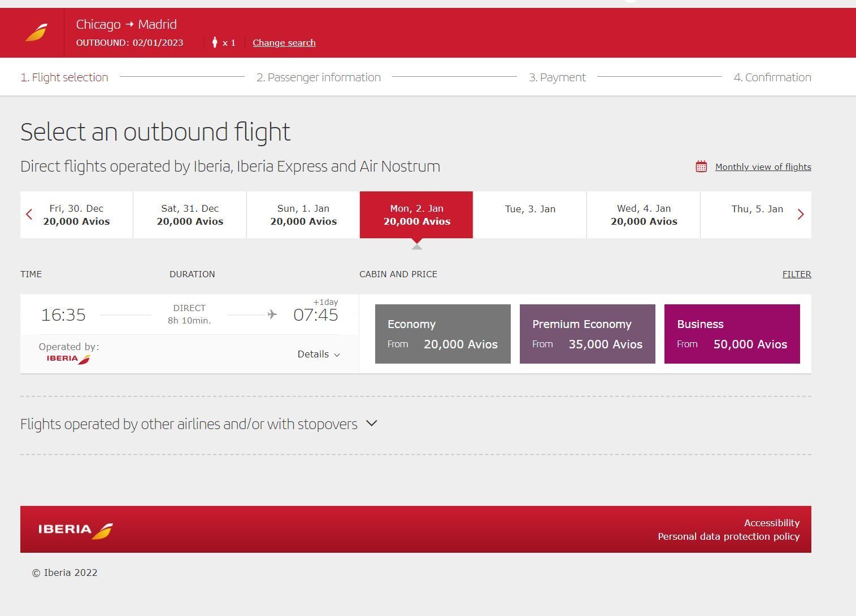Choose the Sun, 1. Jan date tab
Screen dimensions: 856x616
point(303,215)
